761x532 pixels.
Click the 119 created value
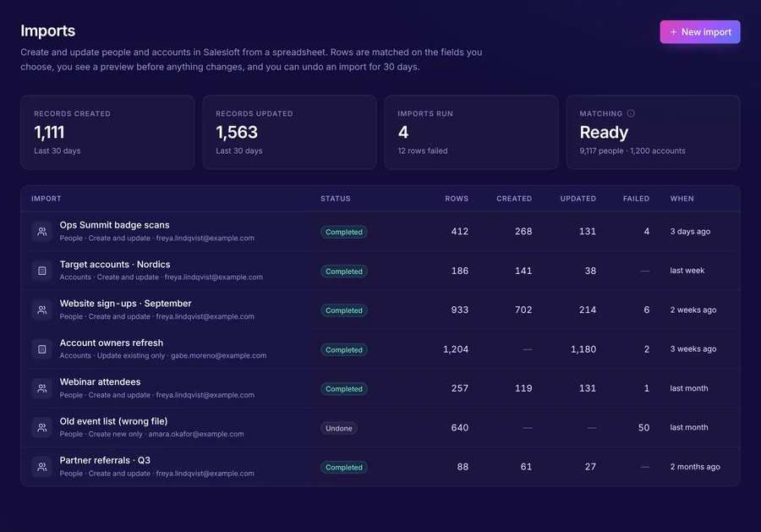(x=523, y=388)
